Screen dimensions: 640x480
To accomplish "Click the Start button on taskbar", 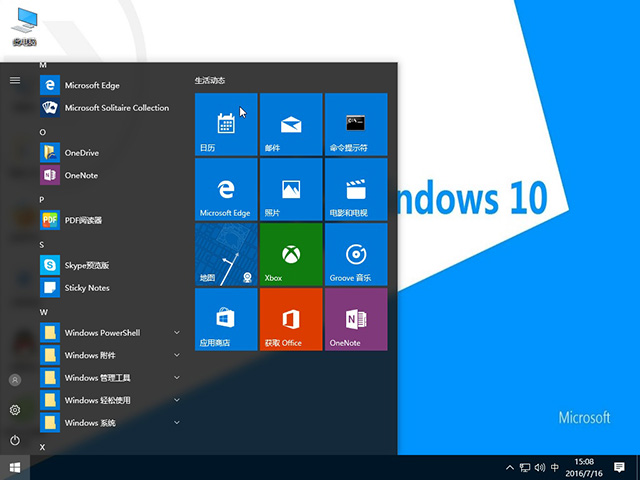I will click(x=15, y=467).
